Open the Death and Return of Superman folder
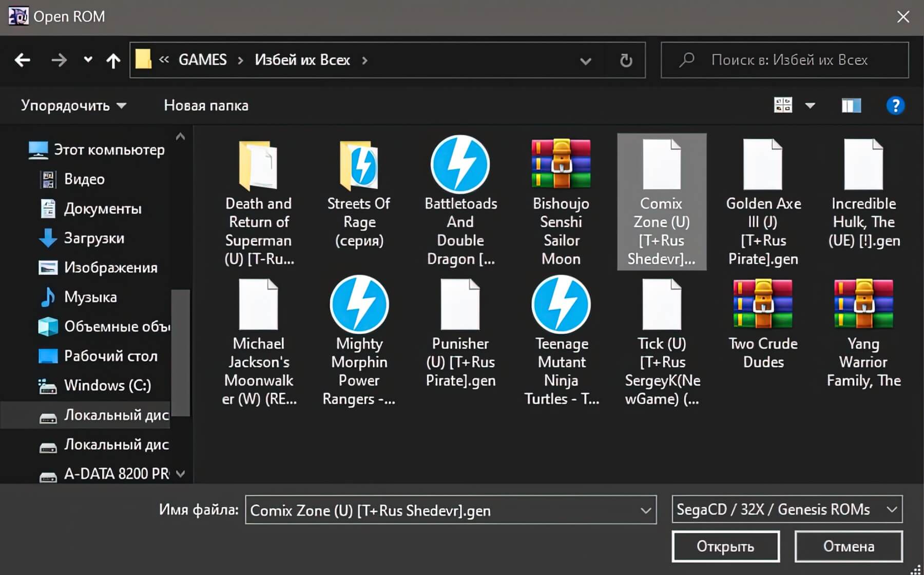The width and height of the screenshot is (924, 575). (x=258, y=203)
